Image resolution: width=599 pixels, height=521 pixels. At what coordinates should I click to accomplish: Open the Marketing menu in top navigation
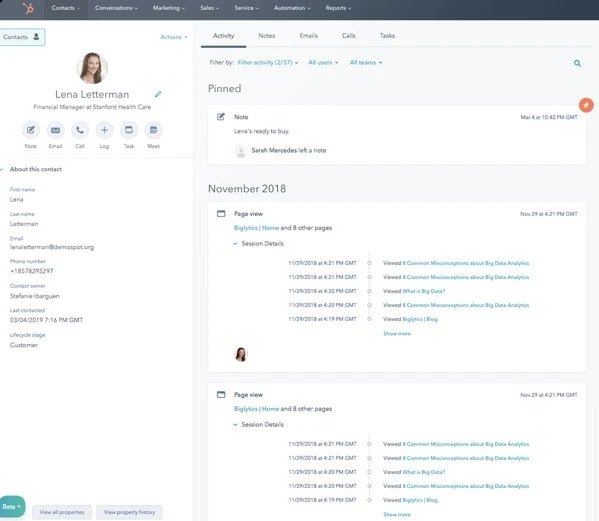pos(168,8)
